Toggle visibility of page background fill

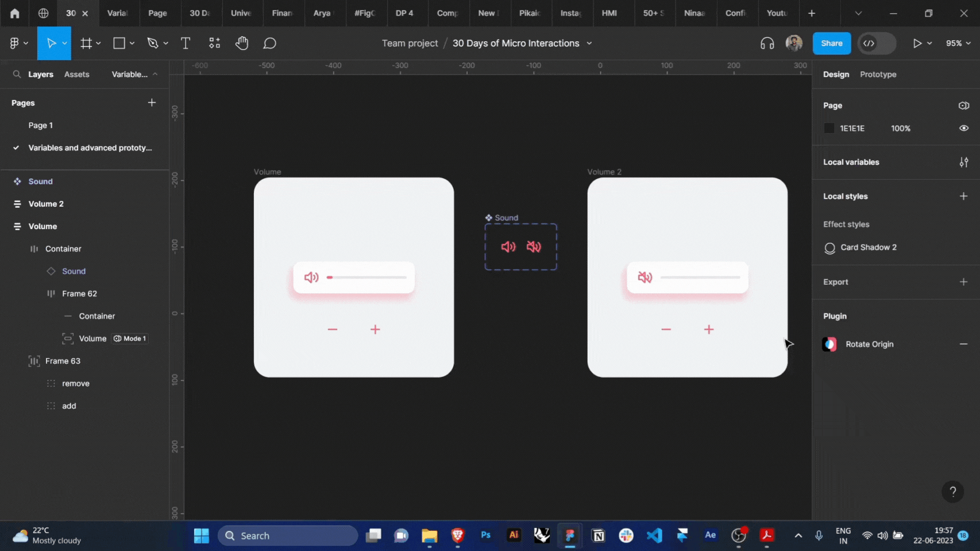(963, 128)
